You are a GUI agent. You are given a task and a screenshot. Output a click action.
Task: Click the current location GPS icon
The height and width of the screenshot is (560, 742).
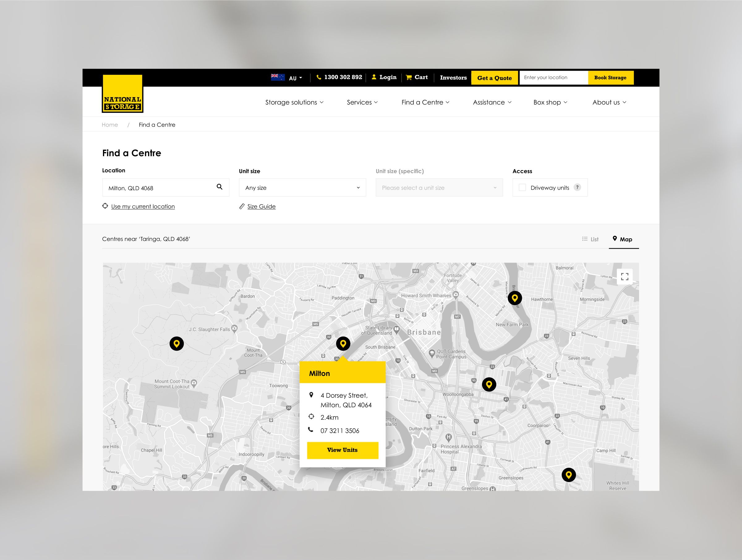105,206
